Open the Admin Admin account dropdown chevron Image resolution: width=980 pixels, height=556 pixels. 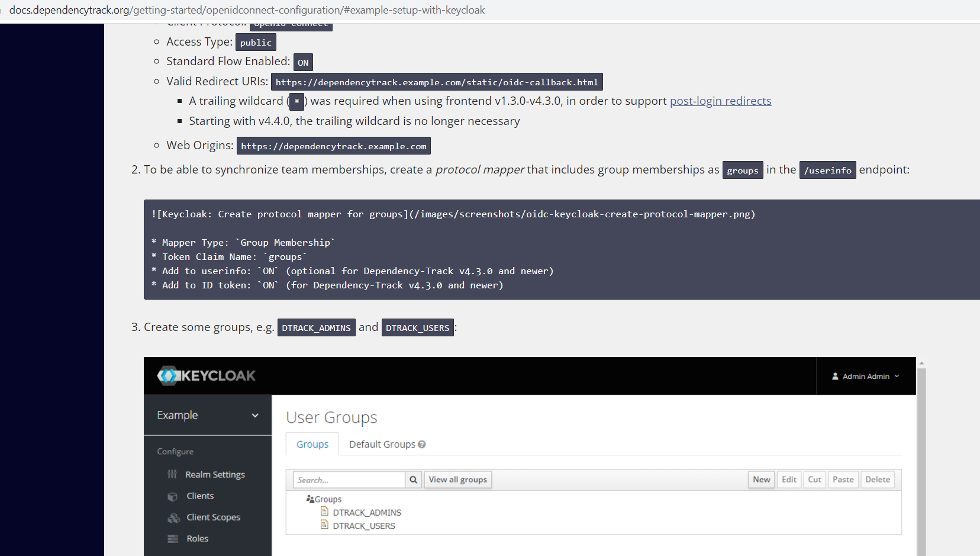coord(897,376)
